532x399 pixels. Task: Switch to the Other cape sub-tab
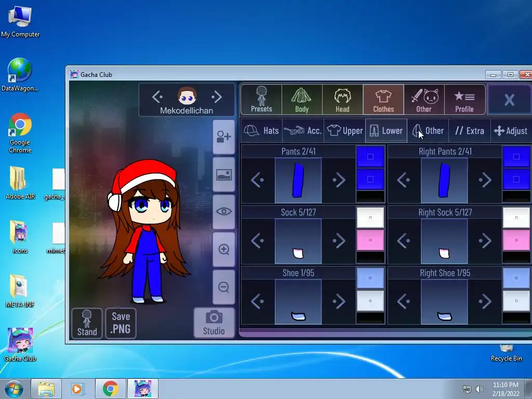428,130
